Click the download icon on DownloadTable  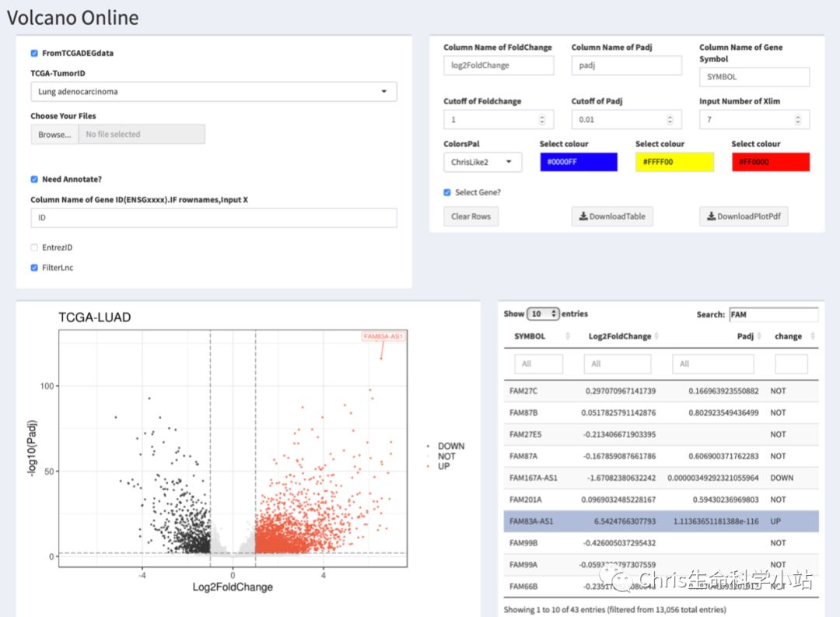pos(583,216)
